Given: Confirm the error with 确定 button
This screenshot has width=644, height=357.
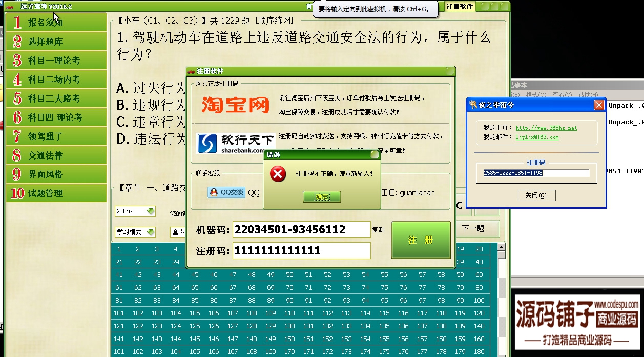Looking at the screenshot, I should click(x=322, y=196).
